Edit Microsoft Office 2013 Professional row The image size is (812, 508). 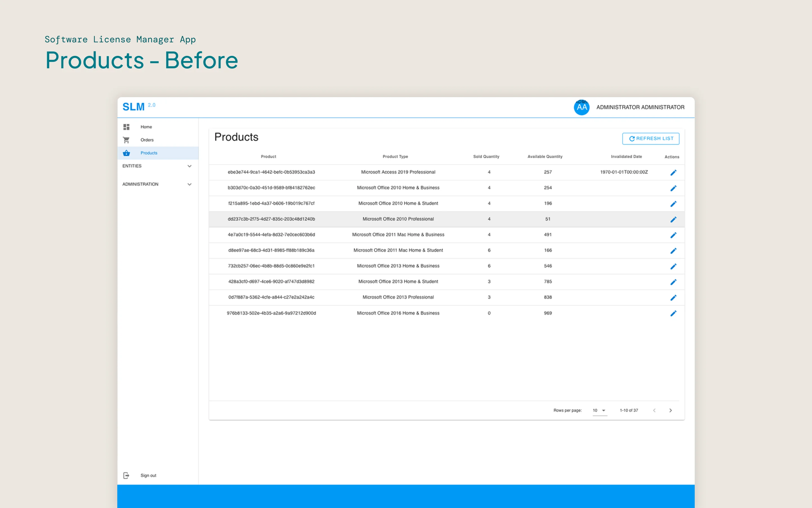click(673, 297)
